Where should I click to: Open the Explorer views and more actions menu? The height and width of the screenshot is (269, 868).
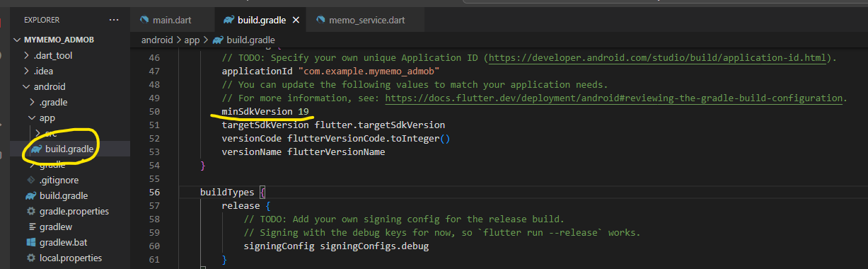pyautogui.click(x=114, y=20)
